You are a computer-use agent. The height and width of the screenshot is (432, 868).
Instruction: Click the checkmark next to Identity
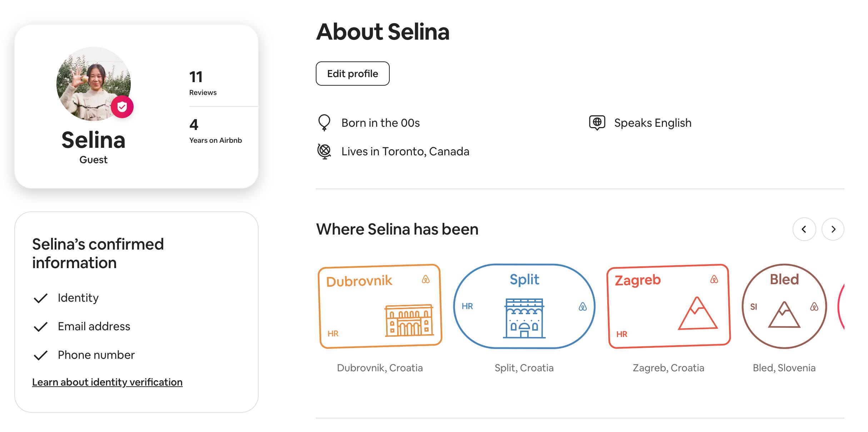tap(40, 298)
